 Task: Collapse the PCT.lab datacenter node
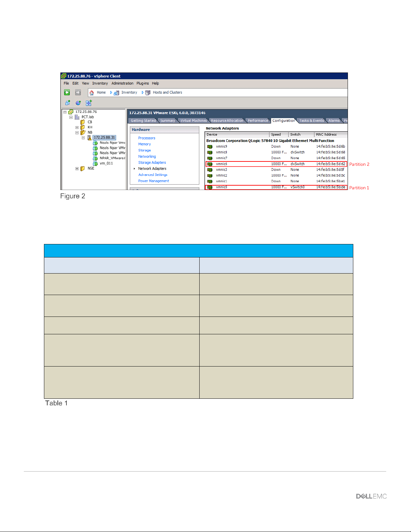point(71,117)
